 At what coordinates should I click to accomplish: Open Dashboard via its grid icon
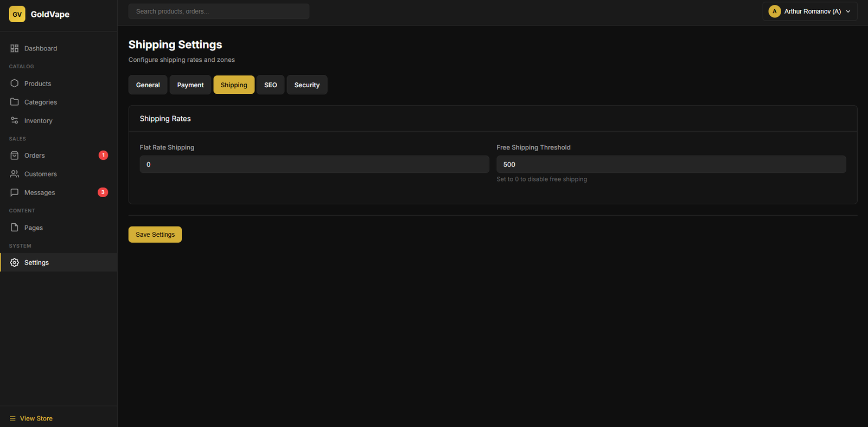[15, 48]
